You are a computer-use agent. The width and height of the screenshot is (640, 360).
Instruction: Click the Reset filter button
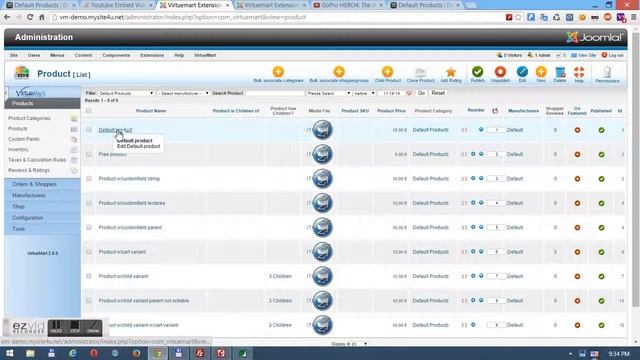pos(438,93)
